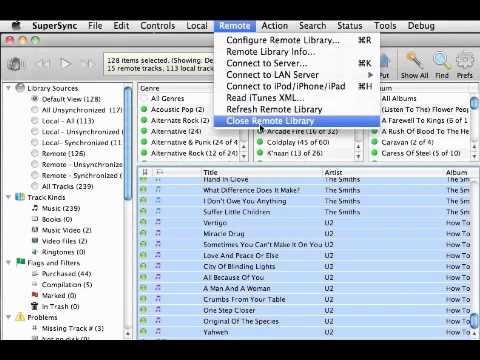Open the Controls menu
The width and height of the screenshot is (480, 360).
(158, 26)
